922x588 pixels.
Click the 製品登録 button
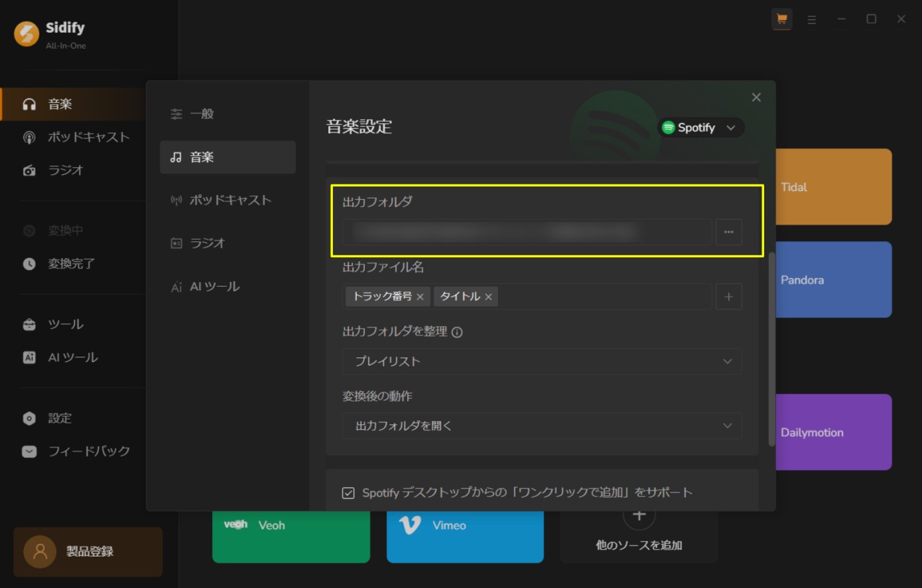pyautogui.click(x=88, y=552)
